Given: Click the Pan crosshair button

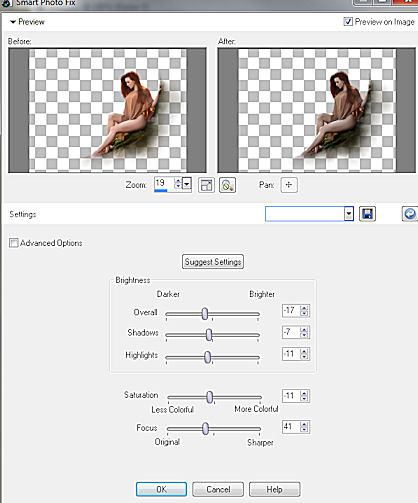Looking at the screenshot, I should 289,185.
